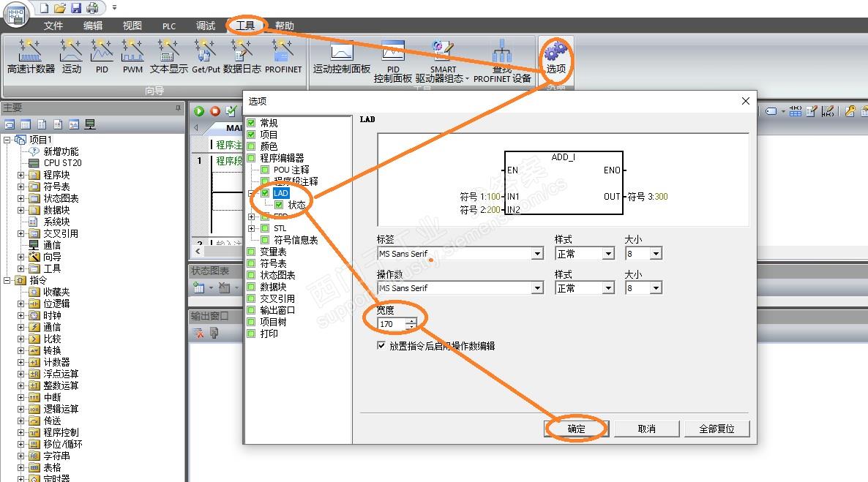Screen dimensions: 868x482
Task: Open the 操作数 font dropdown
Action: (x=537, y=287)
